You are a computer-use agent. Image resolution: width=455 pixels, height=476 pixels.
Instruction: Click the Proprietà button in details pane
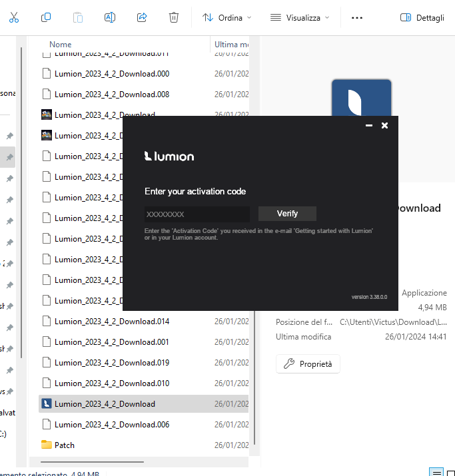[308, 363]
